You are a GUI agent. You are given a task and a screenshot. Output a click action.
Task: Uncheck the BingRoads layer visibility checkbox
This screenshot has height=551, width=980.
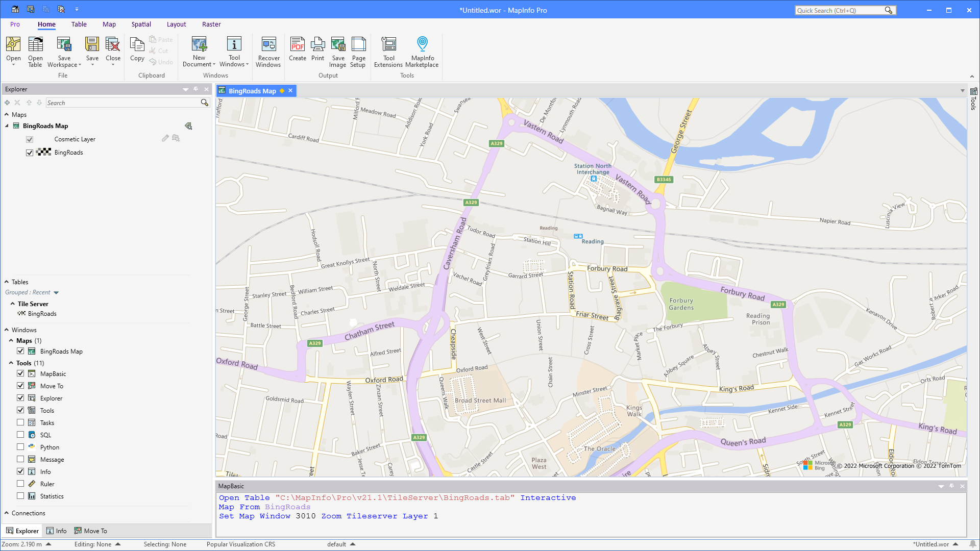pos(30,153)
